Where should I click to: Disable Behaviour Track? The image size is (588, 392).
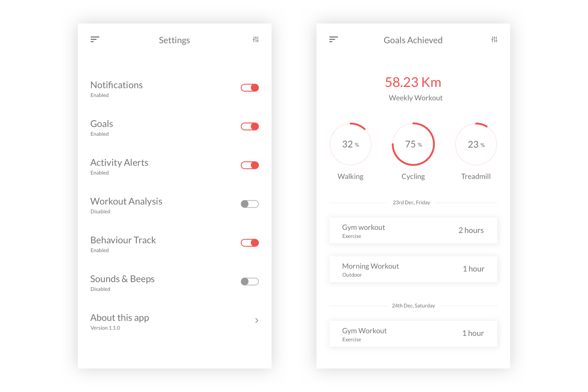pos(249,243)
